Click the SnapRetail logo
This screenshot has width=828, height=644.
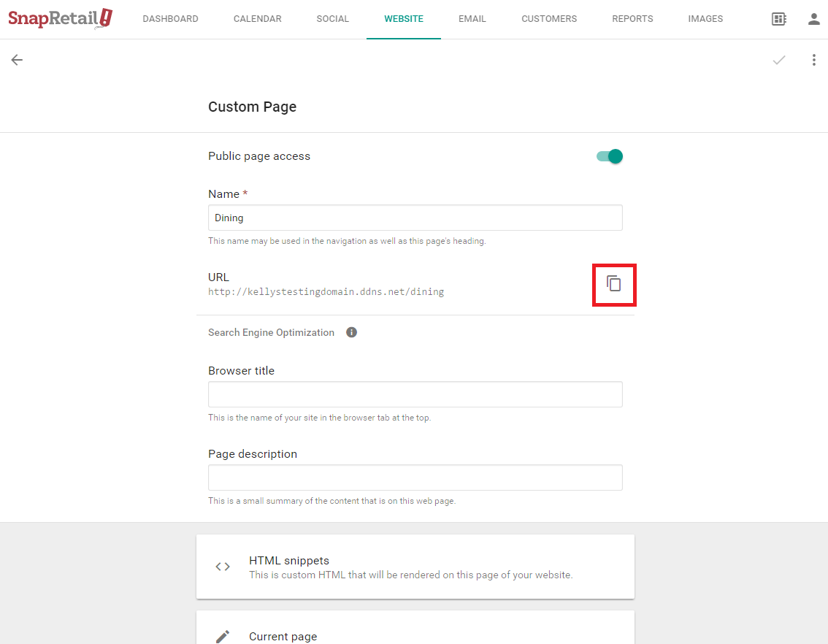tap(60, 19)
